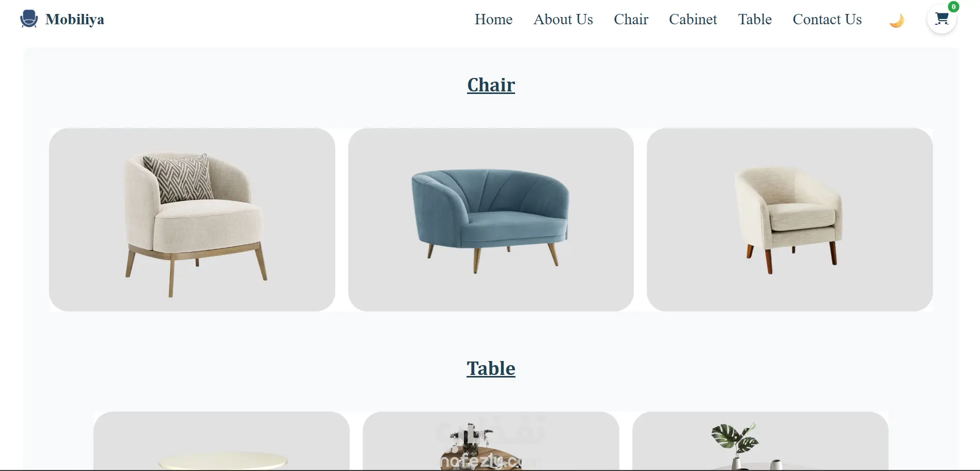Toggle dark mode with moon icon
This screenshot has height=471, width=980.
tap(896, 21)
